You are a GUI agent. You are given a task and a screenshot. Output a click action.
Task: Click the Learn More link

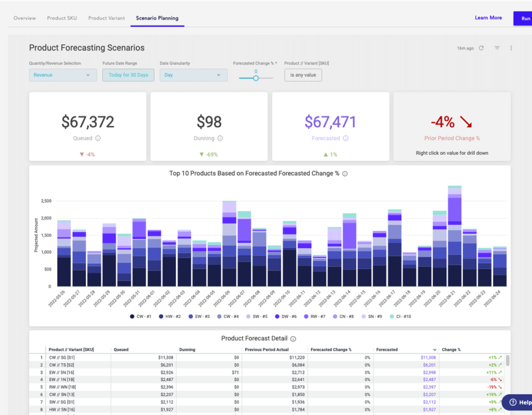point(488,18)
